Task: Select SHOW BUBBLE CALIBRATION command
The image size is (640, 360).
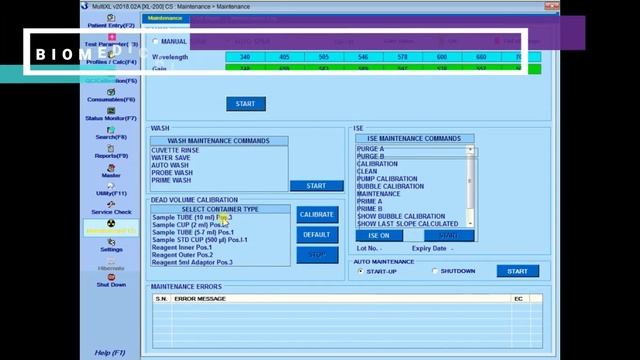Action: (401, 216)
